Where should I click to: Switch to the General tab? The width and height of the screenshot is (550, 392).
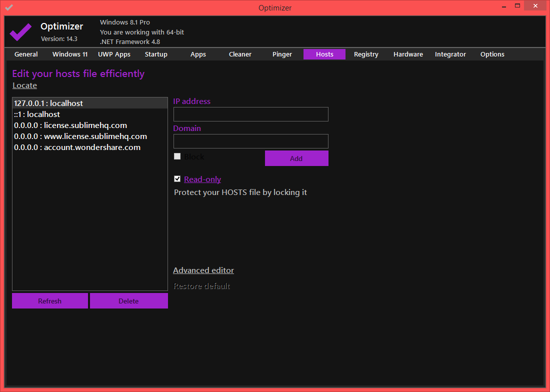[x=26, y=54]
